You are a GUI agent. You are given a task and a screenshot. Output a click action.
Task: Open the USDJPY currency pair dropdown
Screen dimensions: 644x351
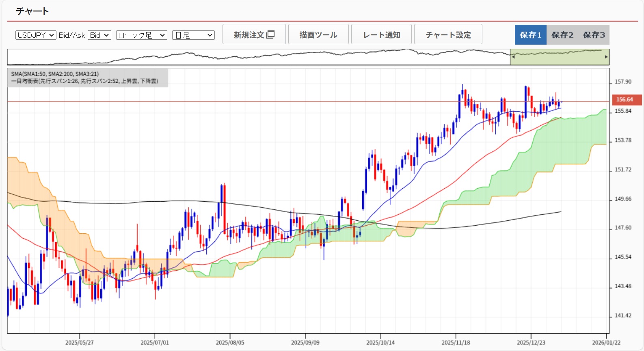tap(36, 35)
